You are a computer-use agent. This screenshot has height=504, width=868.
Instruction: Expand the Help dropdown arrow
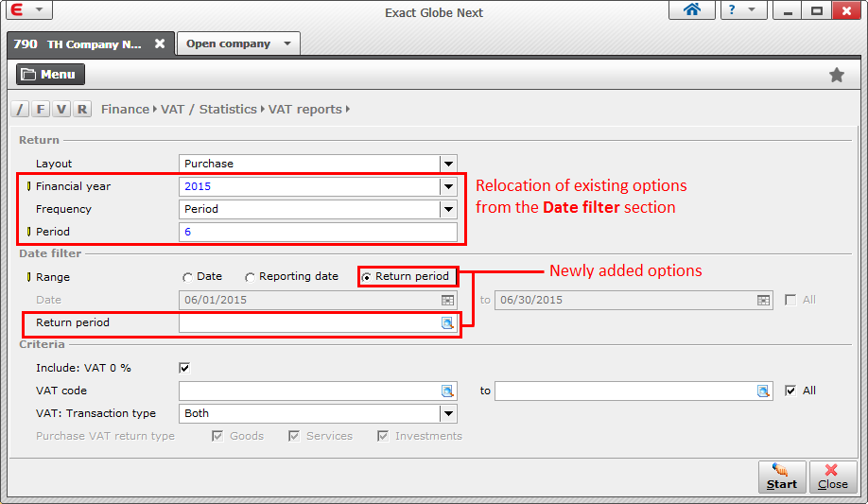tap(751, 9)
